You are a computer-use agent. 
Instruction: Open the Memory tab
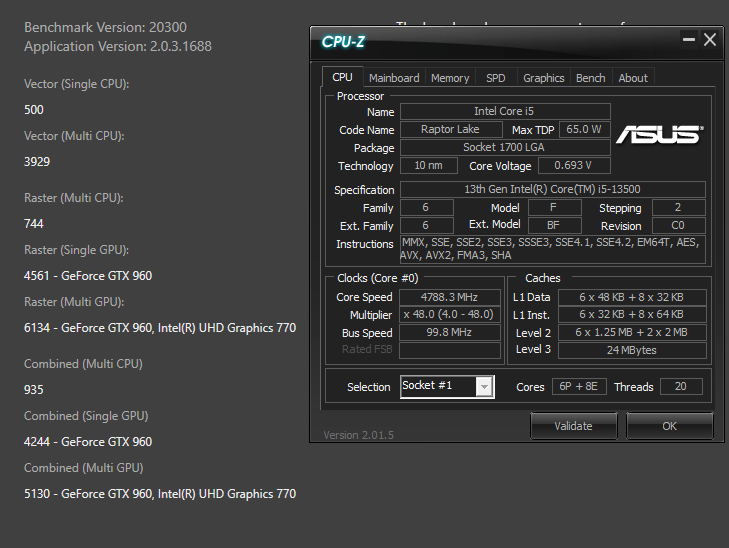(x=450, y=78)
